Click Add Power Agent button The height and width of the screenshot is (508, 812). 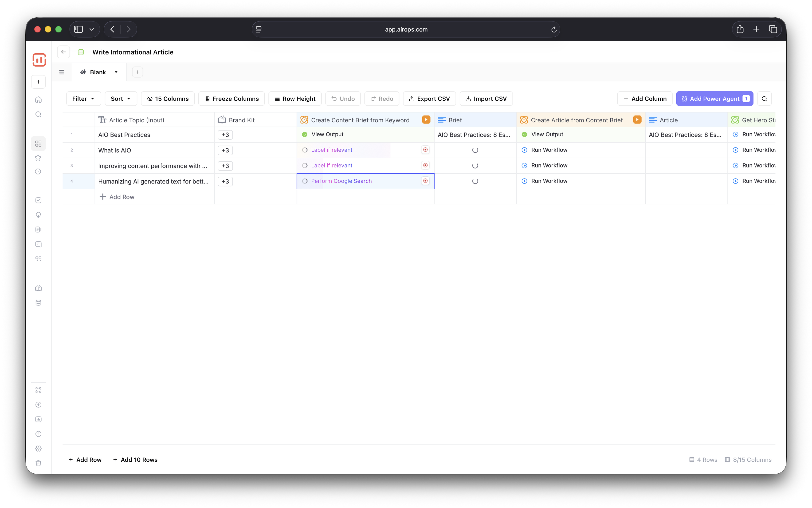click(714, 99)
